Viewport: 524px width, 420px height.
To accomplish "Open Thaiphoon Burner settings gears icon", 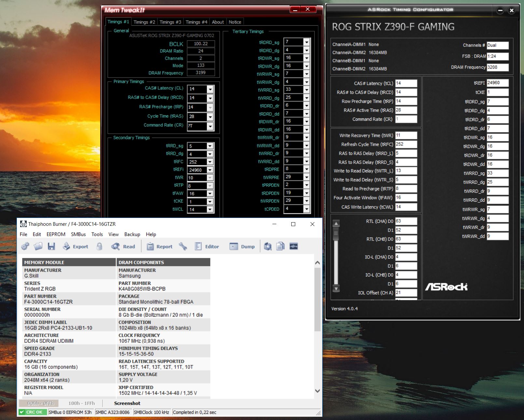I will (25, 247).
